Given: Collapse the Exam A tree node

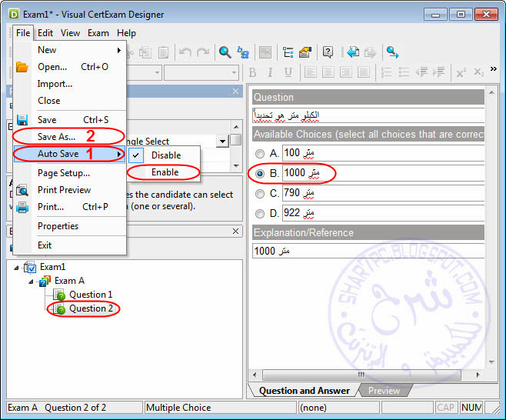Looking at the screenshot, I should coord(31,282).
